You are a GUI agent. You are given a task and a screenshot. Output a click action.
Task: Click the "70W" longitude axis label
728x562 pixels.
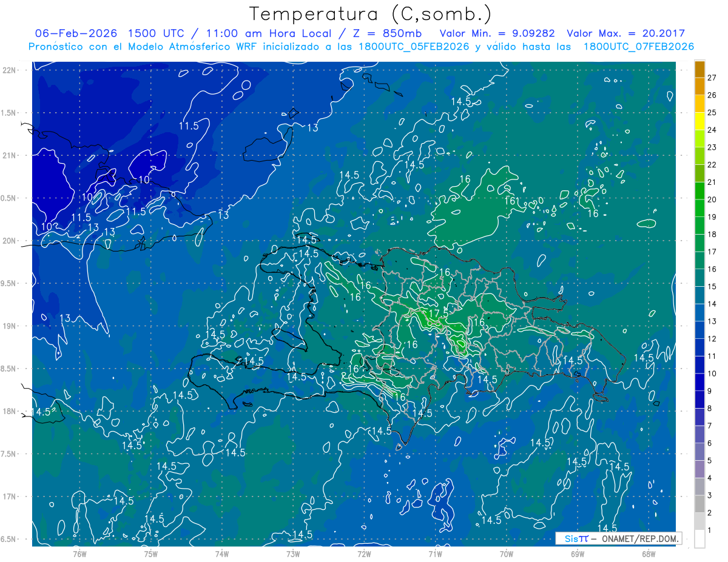click(506, 554)
